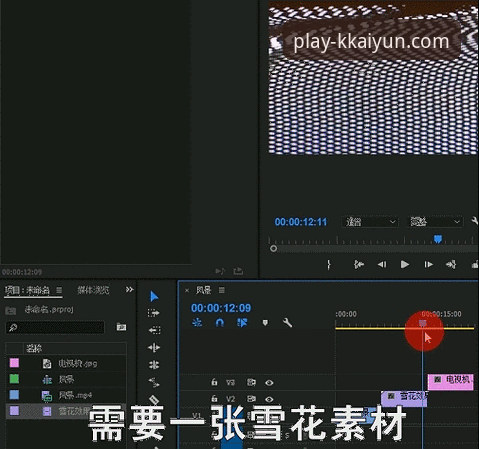Click program monitor blue playhead marker
This screenshot has height=449, width=479.
[438, 239]
